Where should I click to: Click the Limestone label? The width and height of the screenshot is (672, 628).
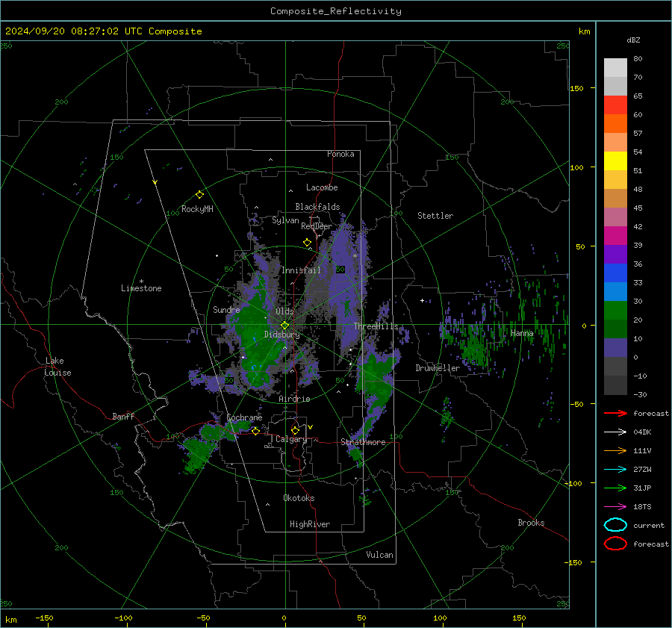click(x=141, y=288)
